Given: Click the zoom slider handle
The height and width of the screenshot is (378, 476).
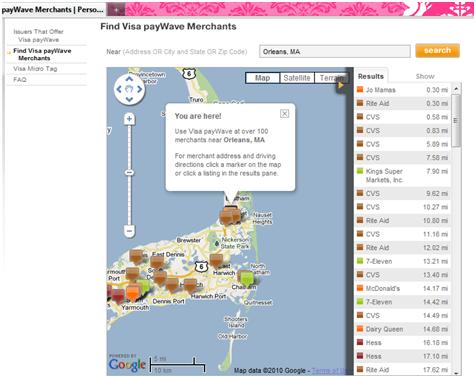Looking at the screenshot, I should [x=129, y=172].
